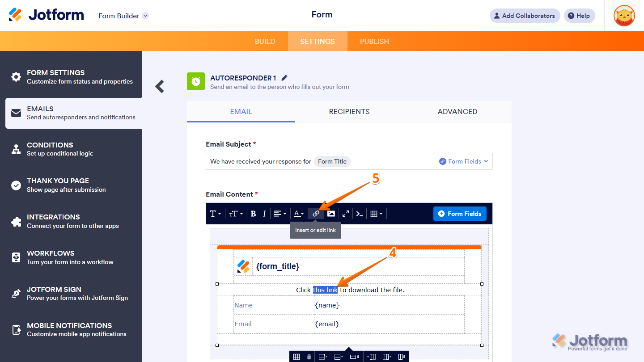Open the Form Fields dropdown beside Email Subject

click(x=463, y=161)
